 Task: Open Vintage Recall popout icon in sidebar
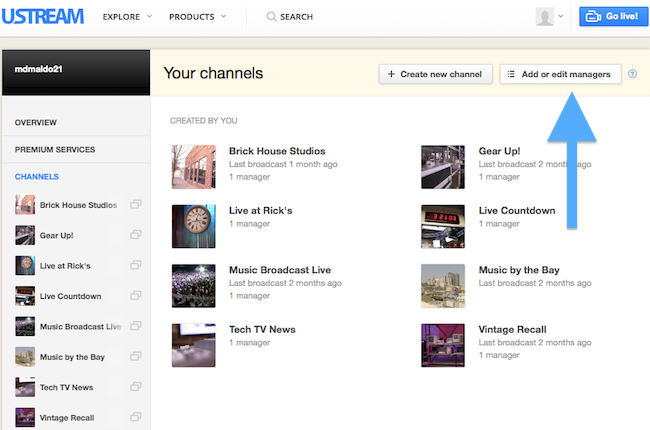coord(136,417)
